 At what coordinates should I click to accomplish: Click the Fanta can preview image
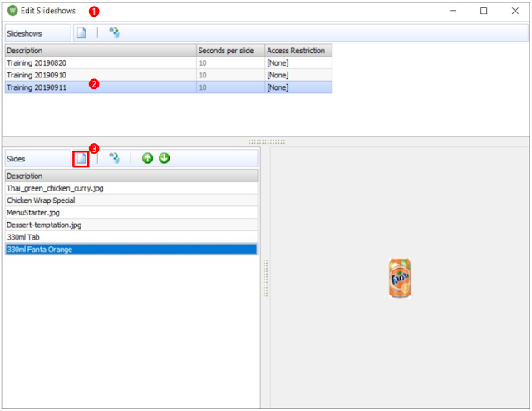coord(400,278)
